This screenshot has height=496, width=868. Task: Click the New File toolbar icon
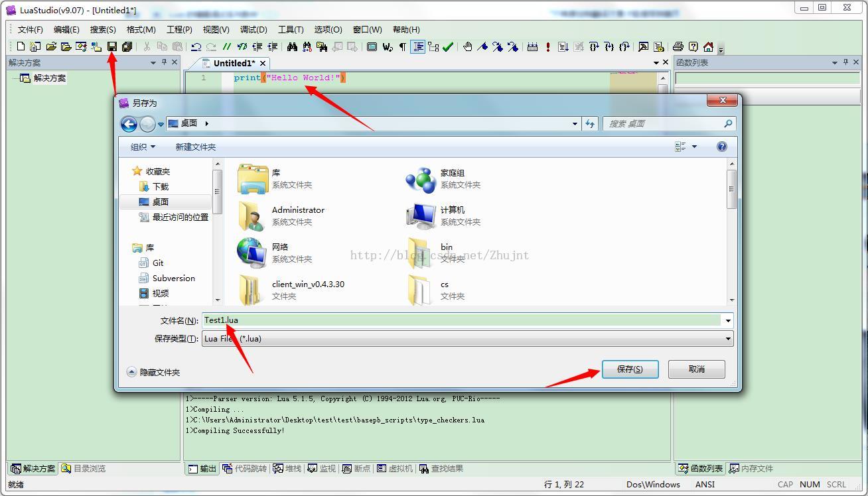[x=21, y=46]
